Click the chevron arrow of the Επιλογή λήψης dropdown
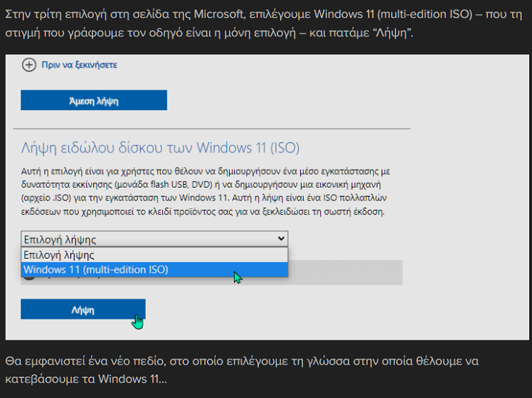Image resolution: width=532 pixels, height=398 pixels. coord(281,239)
